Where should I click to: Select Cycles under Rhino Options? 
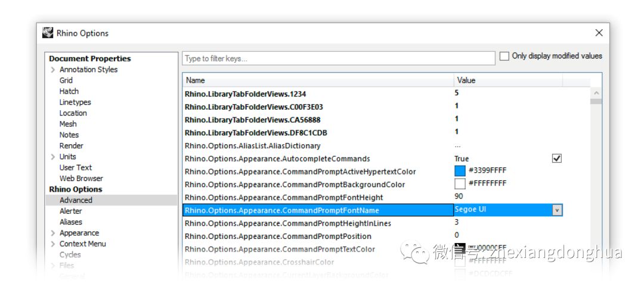[x=70, y=255]
